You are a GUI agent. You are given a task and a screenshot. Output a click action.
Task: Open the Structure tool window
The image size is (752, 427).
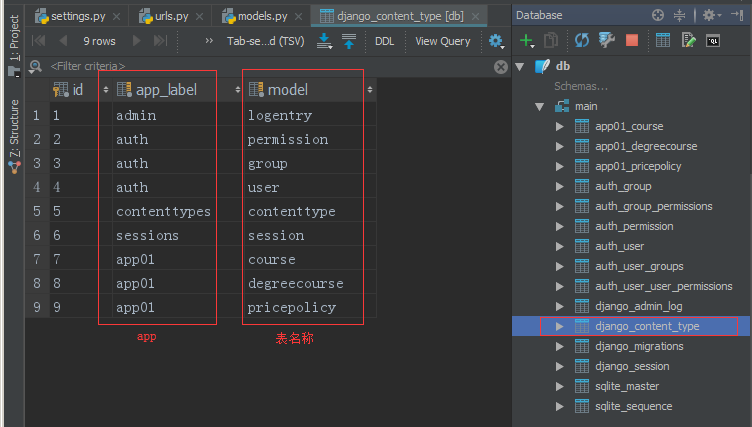14,137
